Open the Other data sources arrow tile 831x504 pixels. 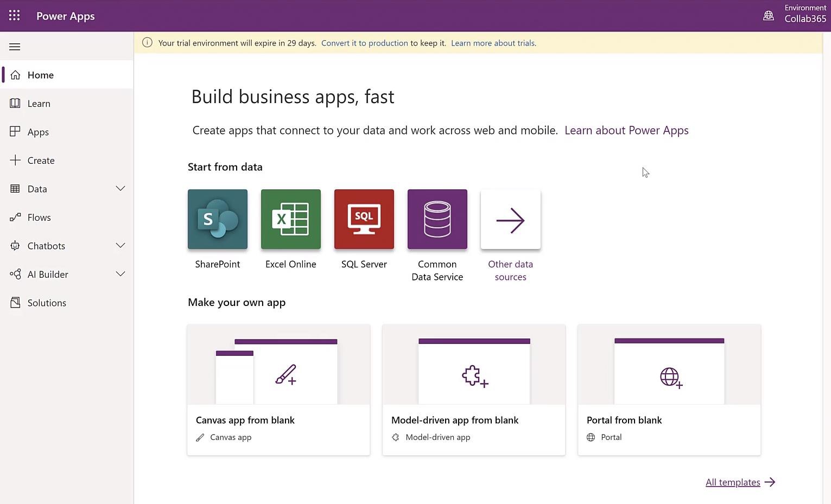coord(511,219)
